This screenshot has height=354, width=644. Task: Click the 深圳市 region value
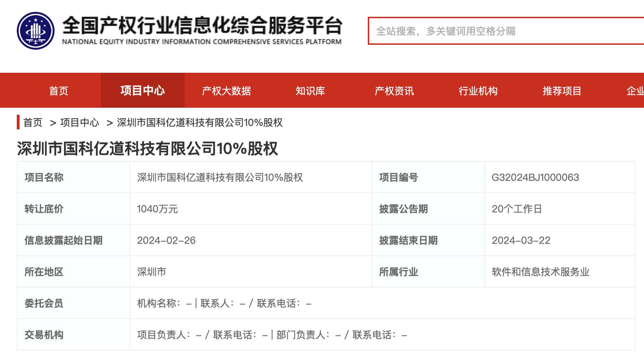tap(152, 272)
